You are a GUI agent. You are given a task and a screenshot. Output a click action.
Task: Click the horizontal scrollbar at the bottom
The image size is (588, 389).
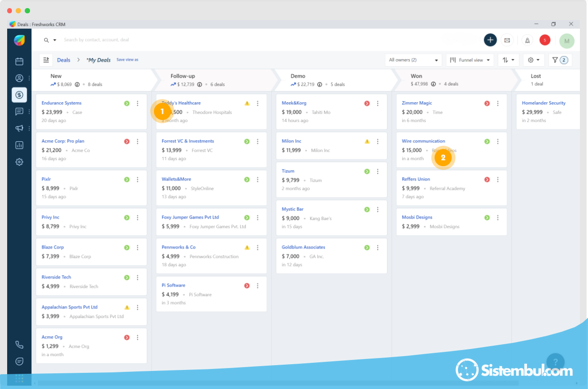tap(278, 383)
